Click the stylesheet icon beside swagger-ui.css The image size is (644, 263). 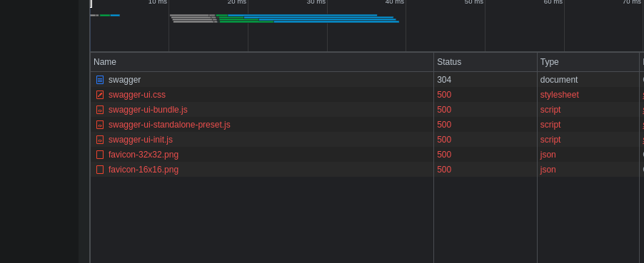pyautogui.click(x=100, y=95)
